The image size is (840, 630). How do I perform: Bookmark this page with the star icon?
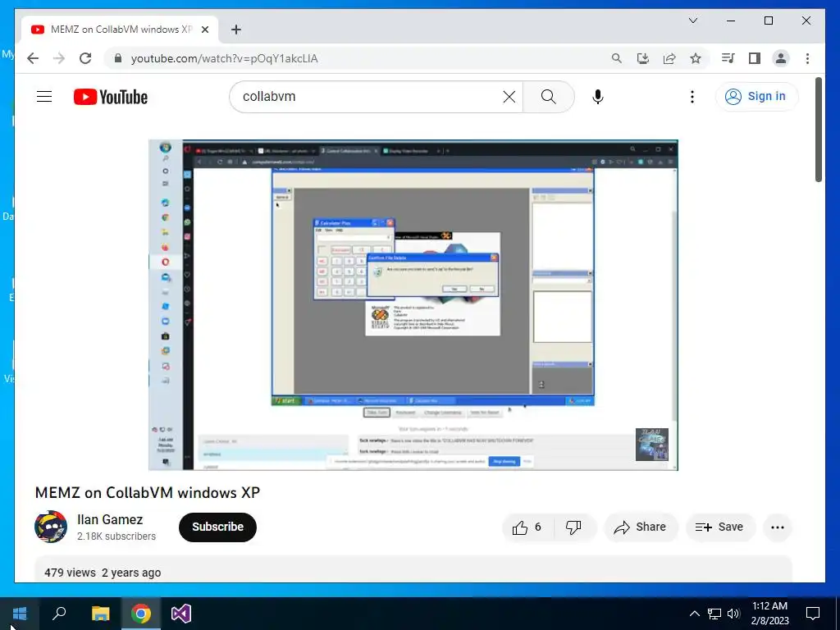tap(696, 58)
